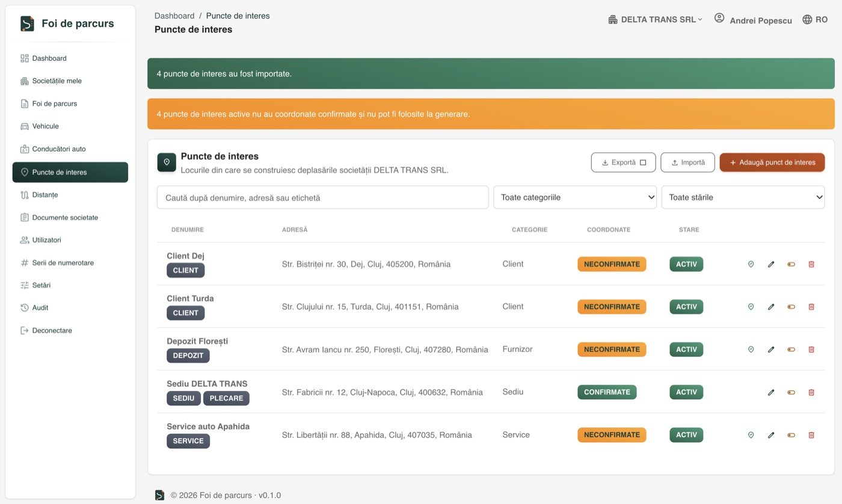Viewport: 842px width, 504px height.
Task: Confirm coordinates icon for Client Turda
Action: [751, 307]
